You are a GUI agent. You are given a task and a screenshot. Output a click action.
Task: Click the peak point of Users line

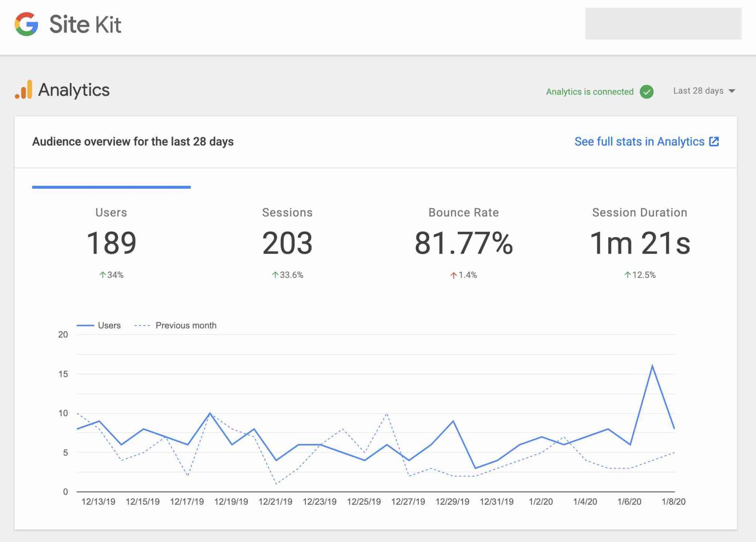point(652,366)
